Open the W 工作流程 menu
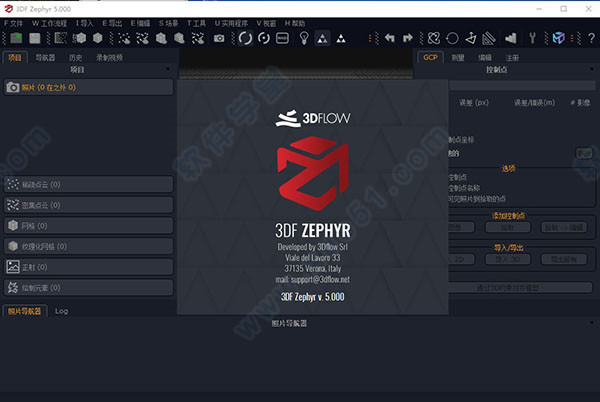Screen dimensions: 600x402 [x=49, y=23]
